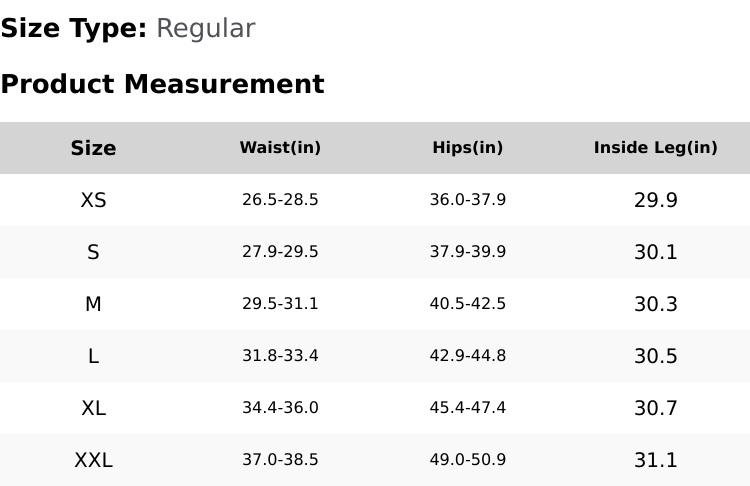
Task: Select the M size row label
Action: click(x=93, y=304)
